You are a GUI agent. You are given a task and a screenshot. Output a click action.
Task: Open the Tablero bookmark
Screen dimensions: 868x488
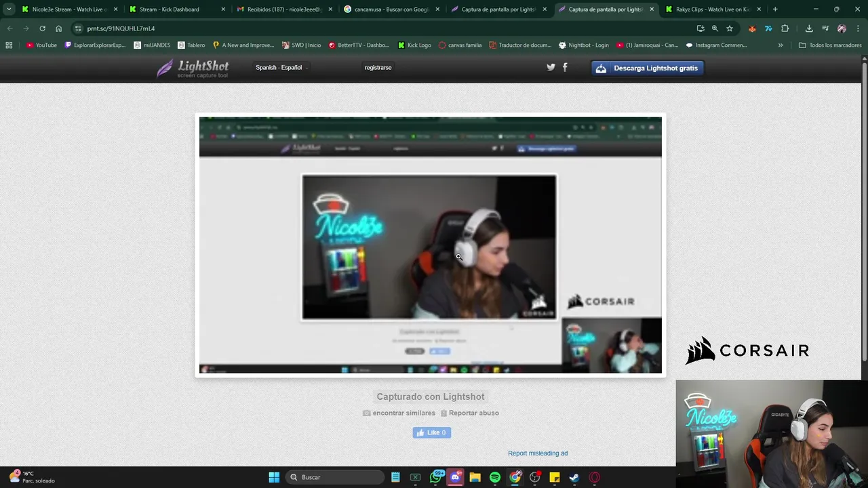pos(191,45)
